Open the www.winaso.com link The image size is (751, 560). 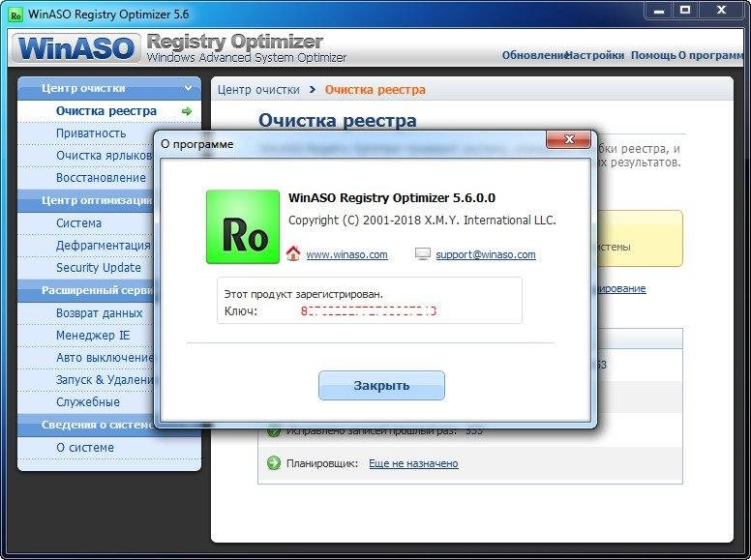point(346,254)
